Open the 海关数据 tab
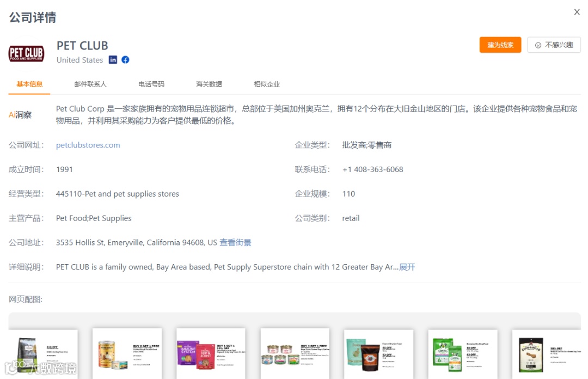The height and width of the screenshot is (379, 588). point(209,84)
